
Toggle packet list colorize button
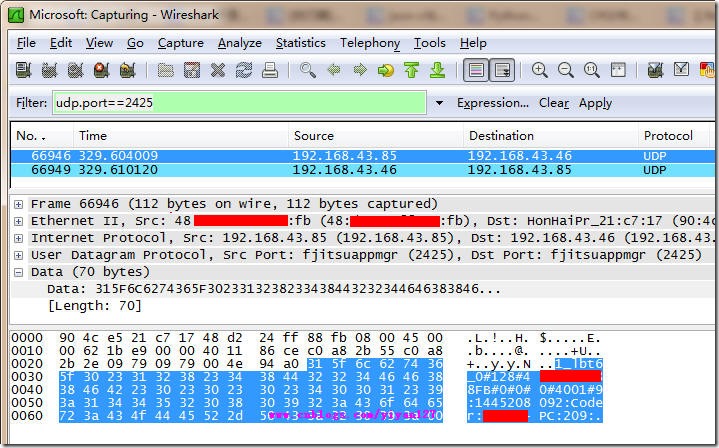(x=476, y=70)
